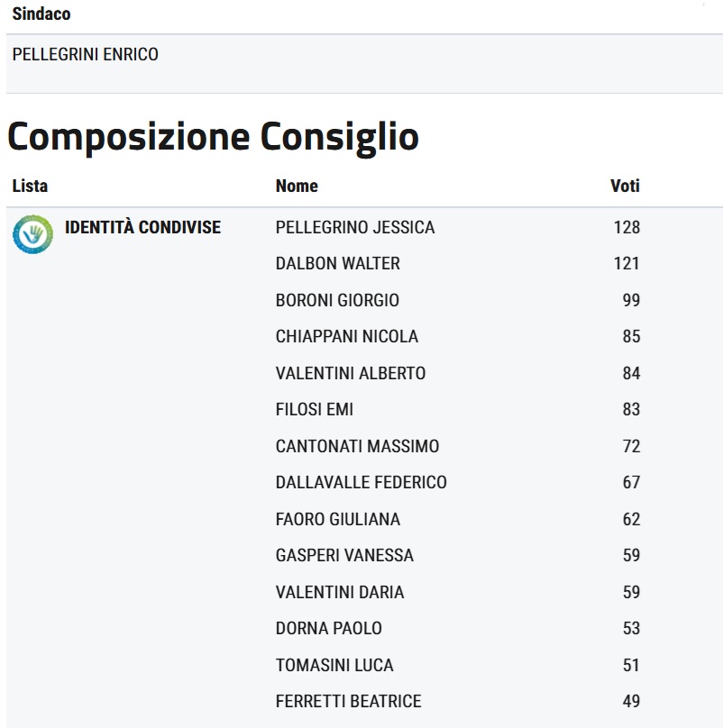Image resolution: width=723 pixels, height=728 pixels.
Task: Click the name FILOSI EMI
Action: 315,410
